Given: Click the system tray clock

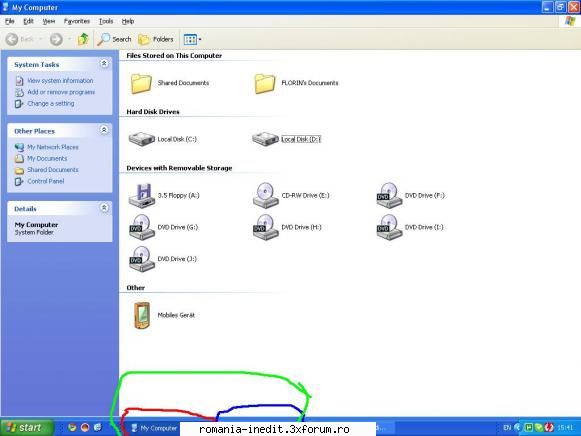Looking at the screenshot, I should click(x=565, y=428).
